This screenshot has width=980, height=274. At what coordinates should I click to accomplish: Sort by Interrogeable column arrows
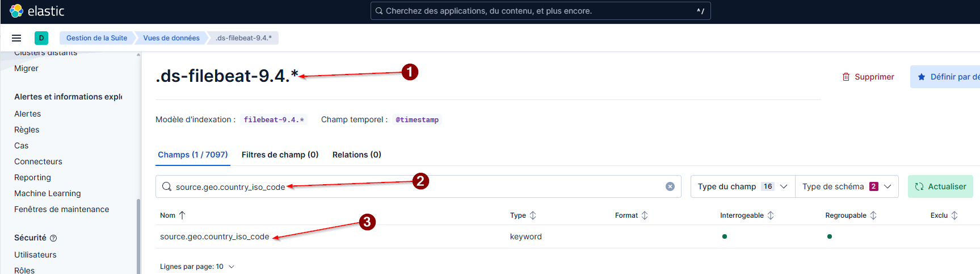(x=771, y=215)
